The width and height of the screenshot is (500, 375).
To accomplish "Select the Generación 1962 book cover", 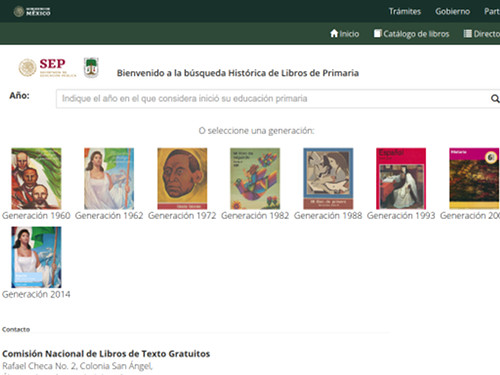I will click(x=109, y=179).
